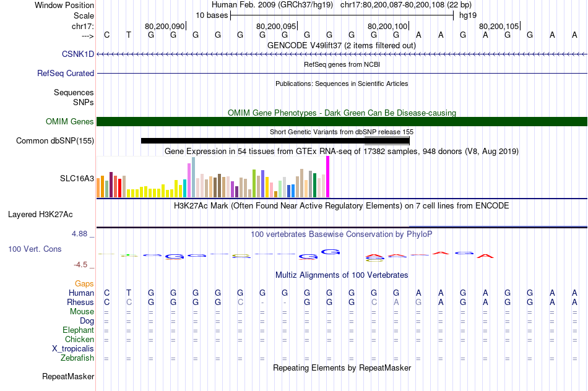Click the magenta bar in GTEx chart
This screenshot has height=391, width=588.
coord(328,177)
